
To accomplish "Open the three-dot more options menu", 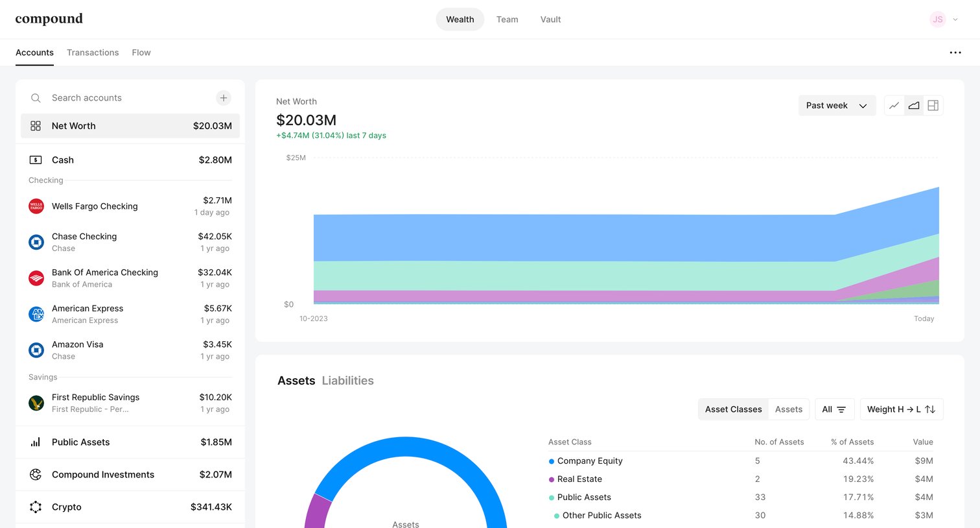I will [x=955, y=53].
